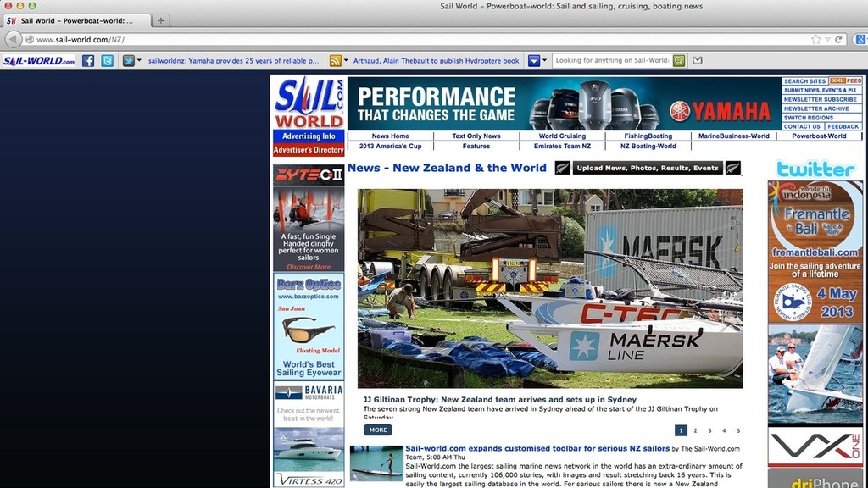Select slide page 4 in pagination
The height and width of the screenshot is (488, 868).
[724, 430]
